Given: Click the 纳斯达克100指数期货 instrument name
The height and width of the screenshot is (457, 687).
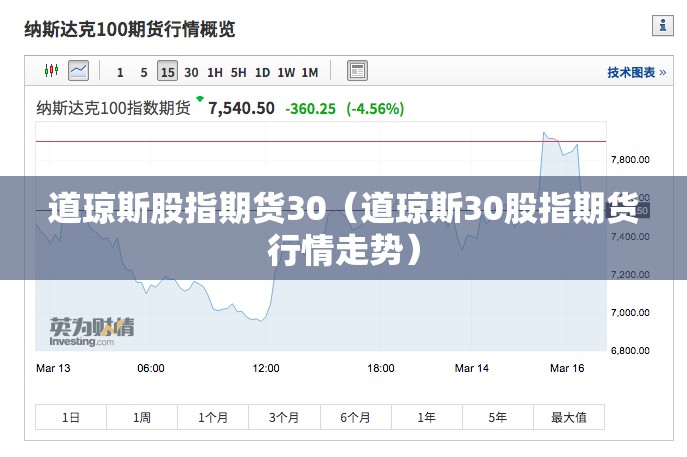Looking at the screenshot, I should tap(113, 108).
